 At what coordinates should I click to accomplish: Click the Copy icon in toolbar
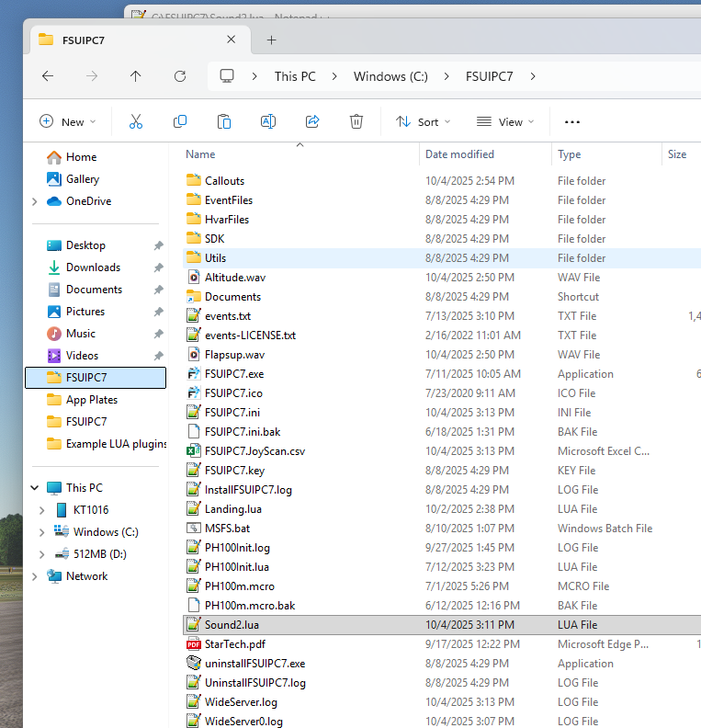pos(180,121)
